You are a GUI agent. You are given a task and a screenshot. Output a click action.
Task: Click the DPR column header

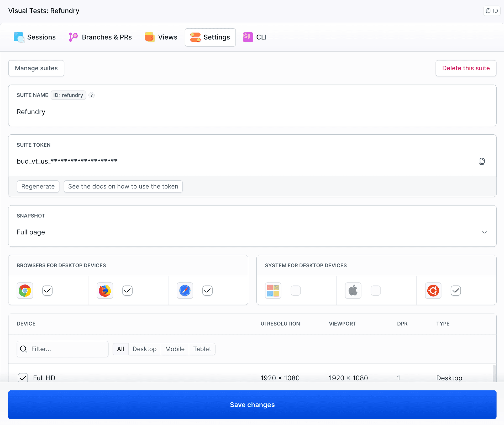pyautogui.click(x=402, y=324)
